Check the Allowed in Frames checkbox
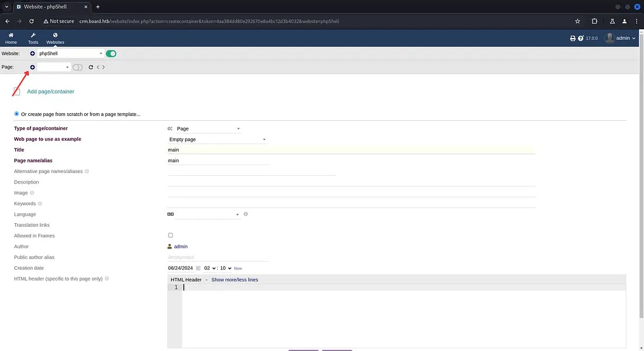644x351 pixels. [170, 236]
